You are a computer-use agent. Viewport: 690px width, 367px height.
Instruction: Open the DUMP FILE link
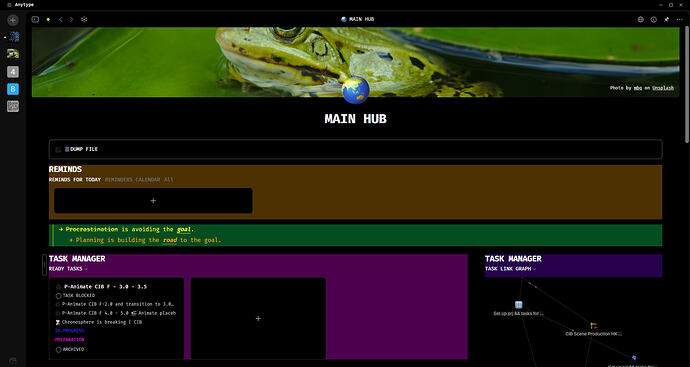(x=84, y=149)
